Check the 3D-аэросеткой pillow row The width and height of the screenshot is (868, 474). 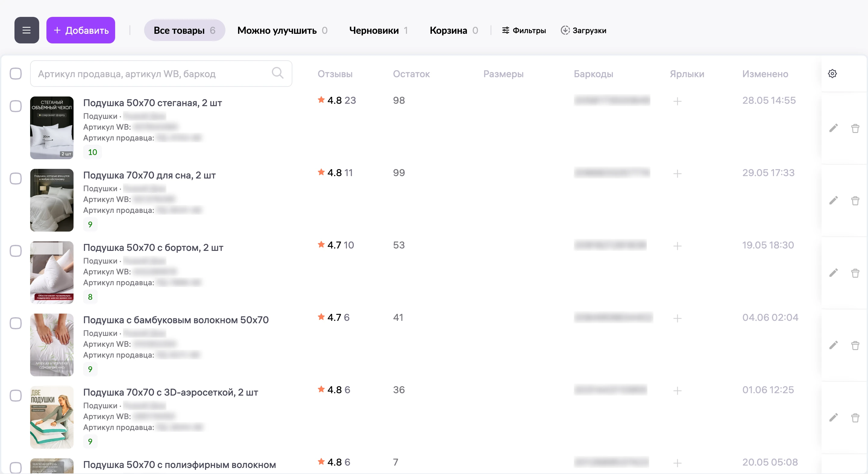click(x=15, y=395)
